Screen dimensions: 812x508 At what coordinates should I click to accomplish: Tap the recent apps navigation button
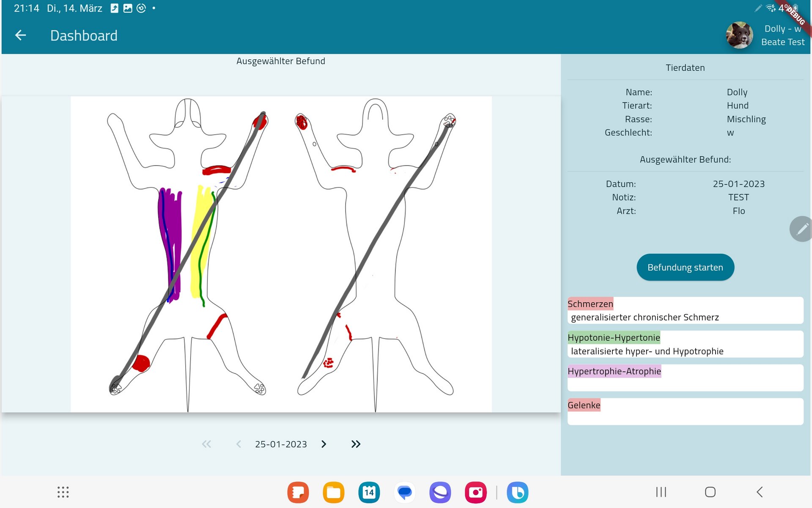pos(661,492)
